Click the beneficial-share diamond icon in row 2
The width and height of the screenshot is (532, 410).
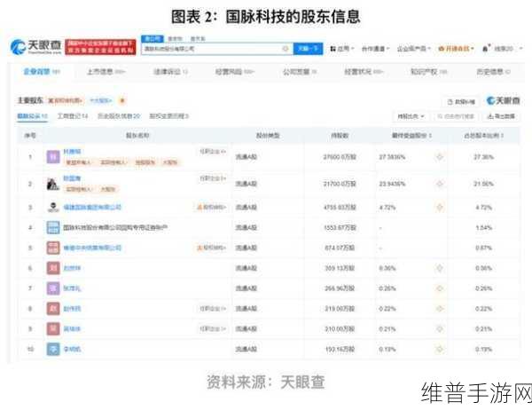click(x=440, y=184)
